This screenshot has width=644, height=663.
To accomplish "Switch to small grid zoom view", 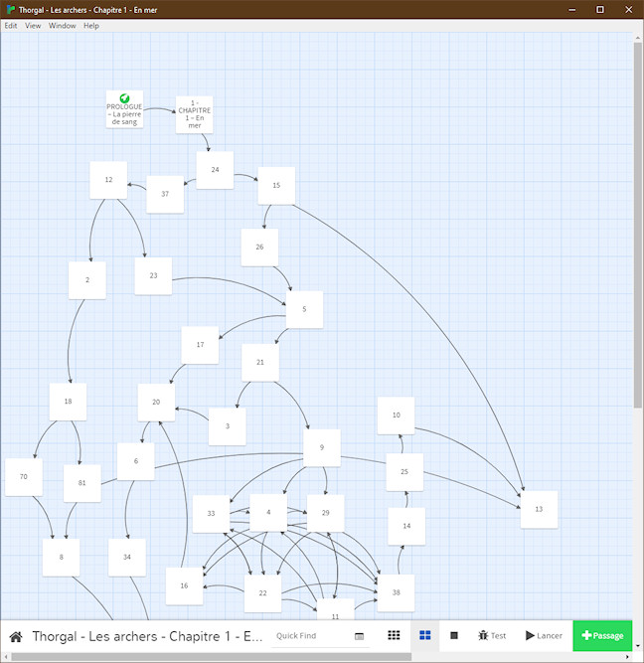I will (394, 635).
